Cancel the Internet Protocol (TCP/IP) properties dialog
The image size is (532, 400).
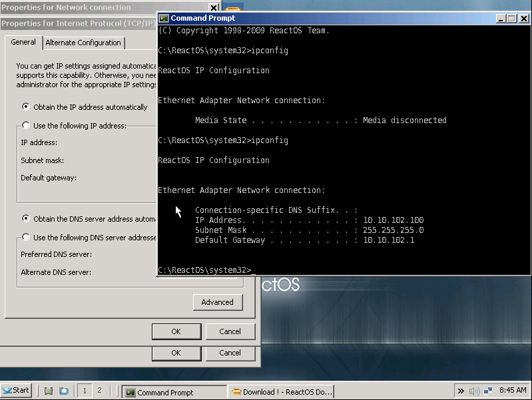[x=230, y=331]
